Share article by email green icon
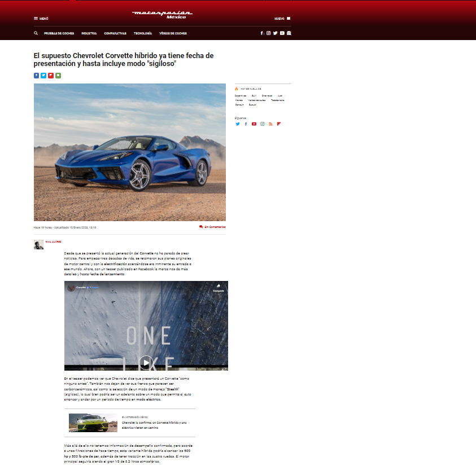This screenshot has width=476, height=466. [58, 76]
